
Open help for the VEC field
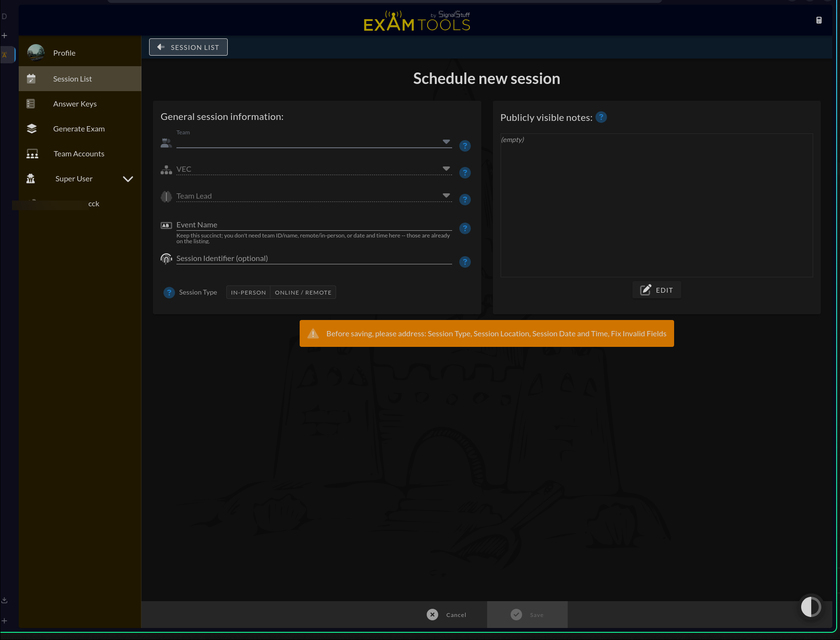[x=465, y=173]
